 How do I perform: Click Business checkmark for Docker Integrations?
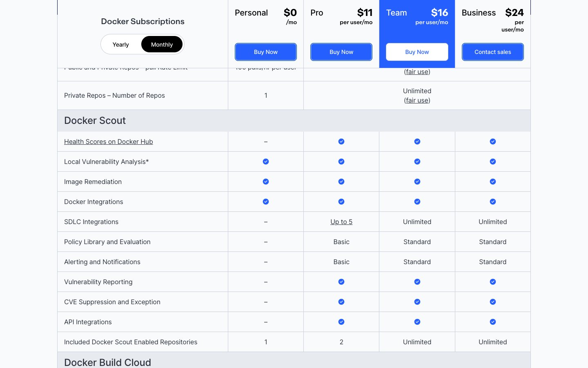[x=493, y=202]
